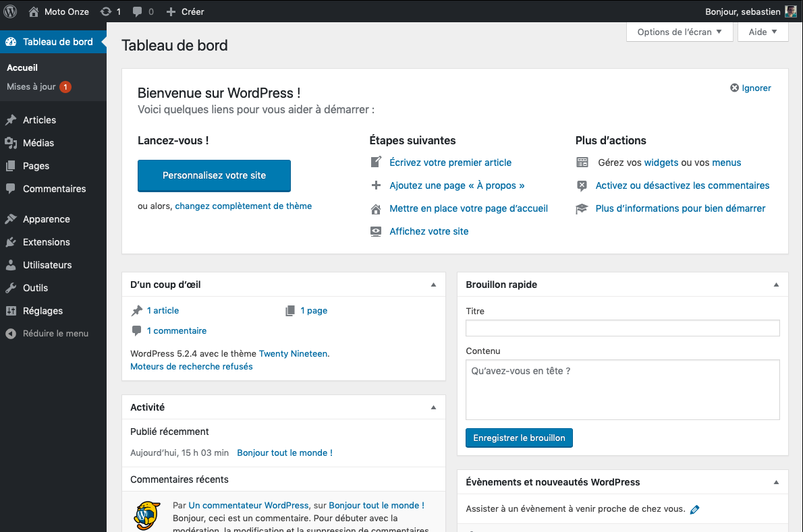This screenshot has height=532, width=803.
Task: Click the sebastien user avatar
Action: [x=791, y=11]
